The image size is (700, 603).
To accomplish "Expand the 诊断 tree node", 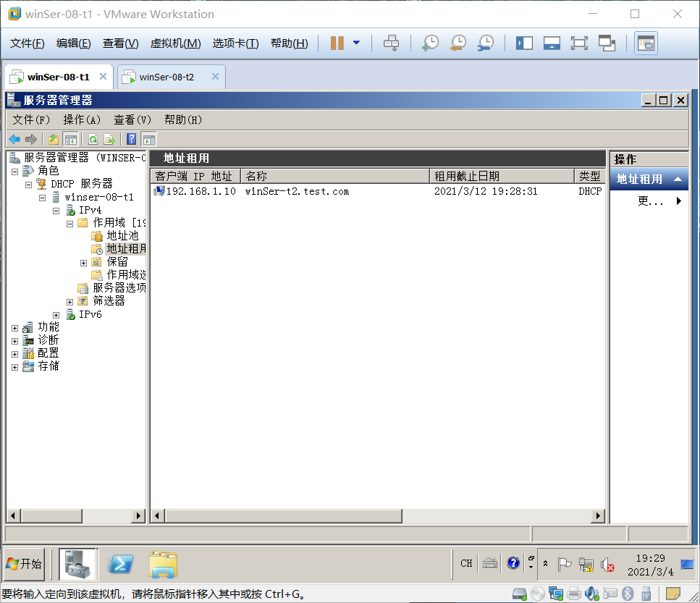I will [14, 341].
